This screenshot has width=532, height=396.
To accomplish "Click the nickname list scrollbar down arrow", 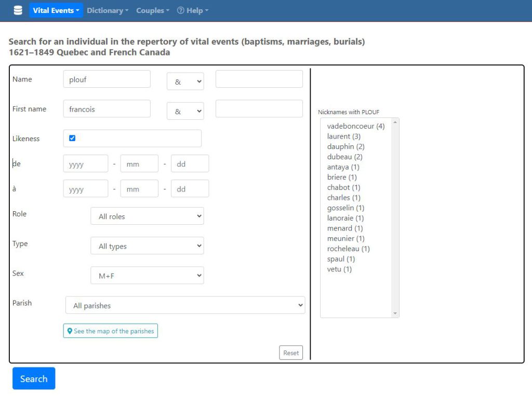I will coord(395,313).
